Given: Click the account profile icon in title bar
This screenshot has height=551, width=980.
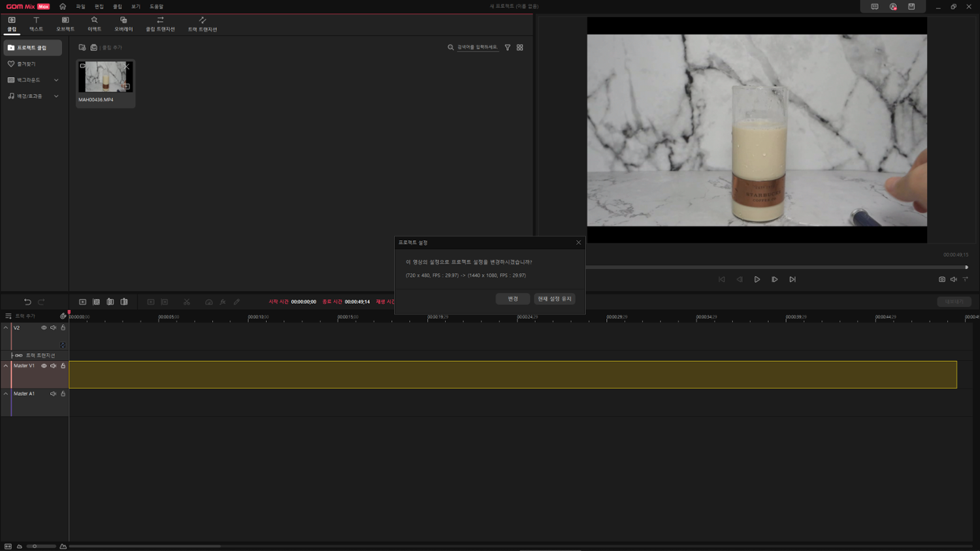Looking at the screenshot, I should (893, 7).
